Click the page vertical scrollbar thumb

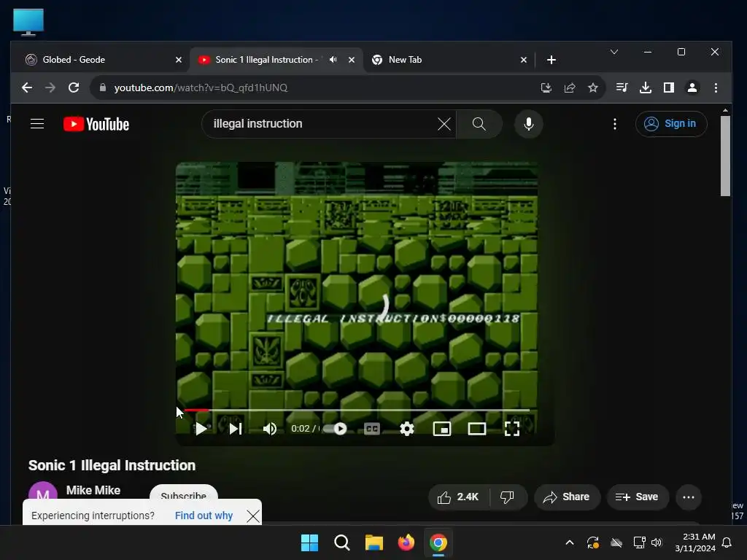(725, 156)
